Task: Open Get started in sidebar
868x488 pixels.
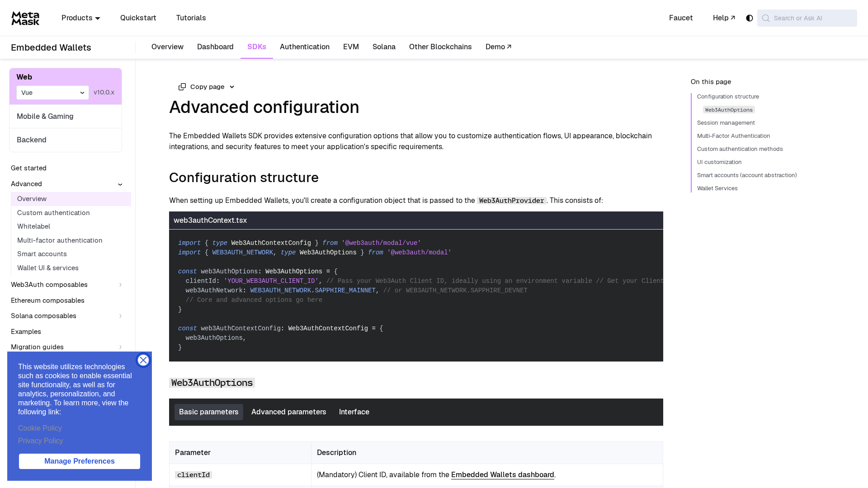Action: pos(29,168)
